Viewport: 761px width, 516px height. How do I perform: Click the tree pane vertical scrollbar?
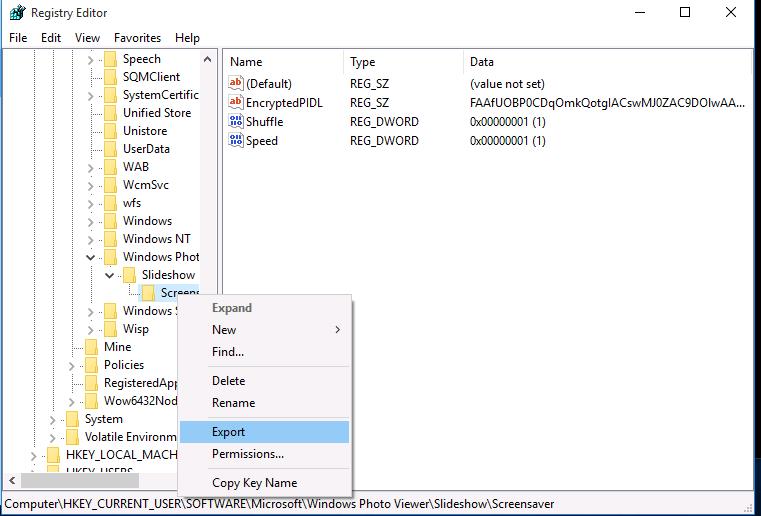click(x=209, y=250)
